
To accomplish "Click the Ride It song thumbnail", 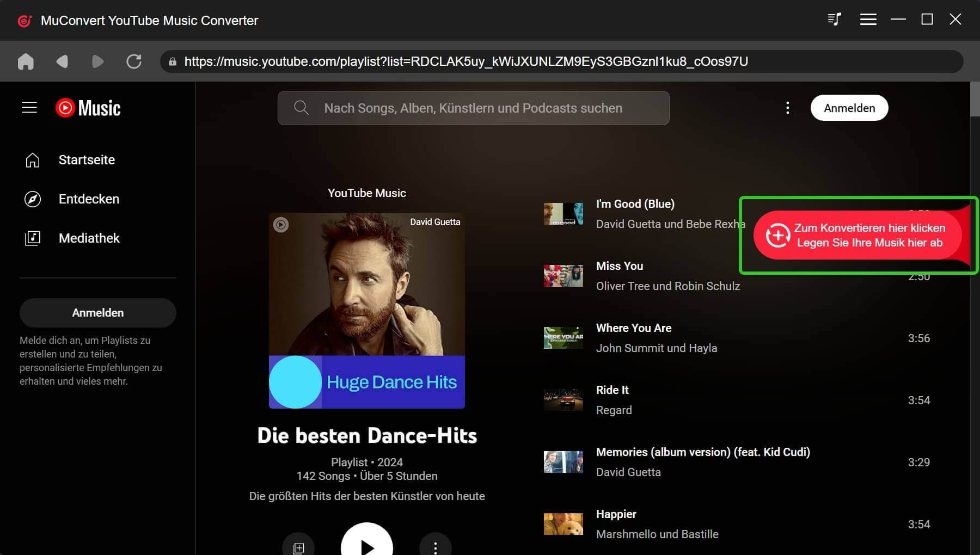I will [x=563, y=400].
